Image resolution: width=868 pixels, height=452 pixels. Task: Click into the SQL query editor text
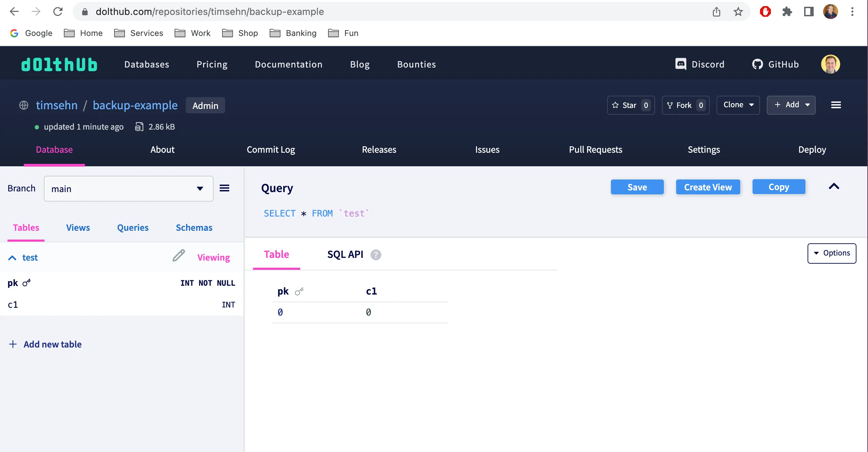[x=316, y=213]
